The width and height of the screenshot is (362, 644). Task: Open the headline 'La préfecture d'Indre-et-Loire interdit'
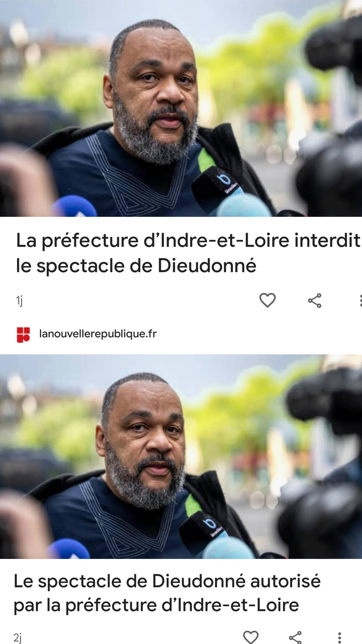tap(188, 253)
